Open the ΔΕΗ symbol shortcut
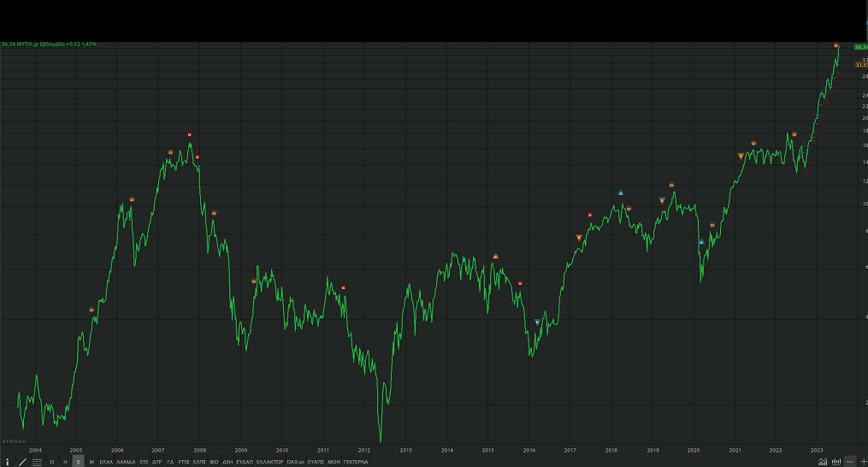868x467 pixels. coord(227,462)
